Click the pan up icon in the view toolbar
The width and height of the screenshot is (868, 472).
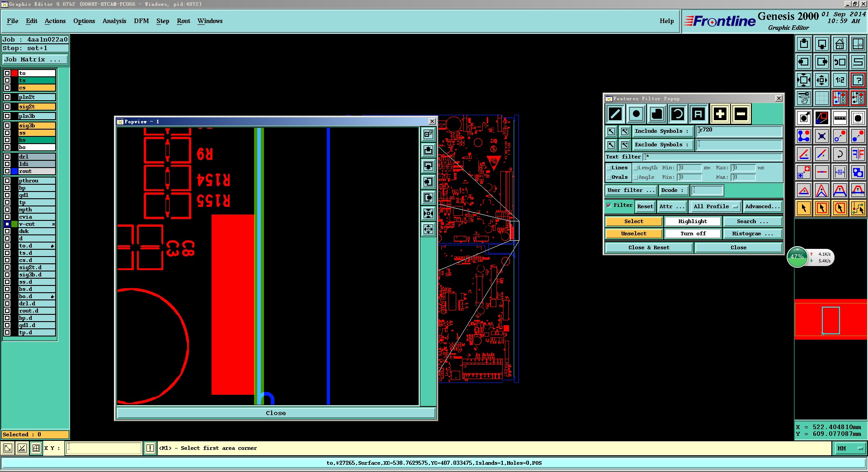[x=804, y=44]
